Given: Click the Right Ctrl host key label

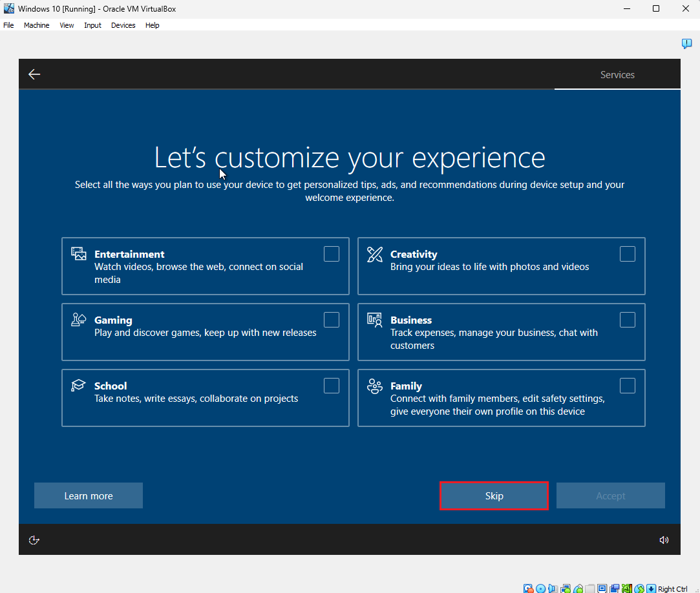Looking at the screenshot, I should tap(672, 589).
